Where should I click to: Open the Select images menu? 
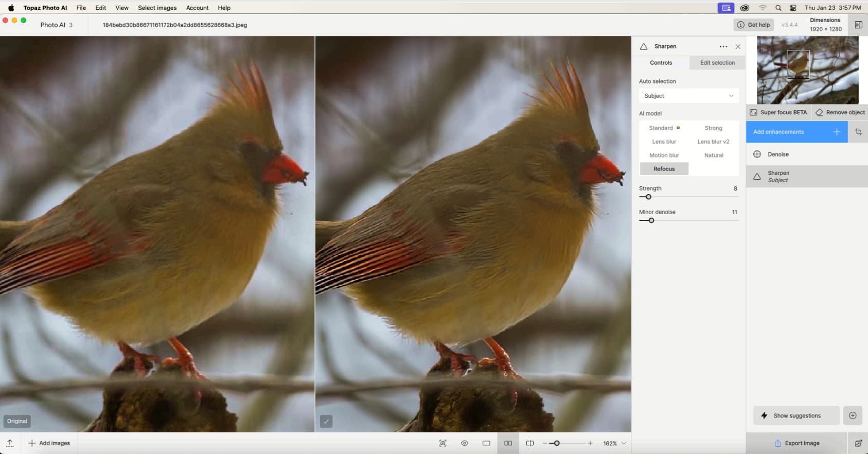(x=157, y=8)
